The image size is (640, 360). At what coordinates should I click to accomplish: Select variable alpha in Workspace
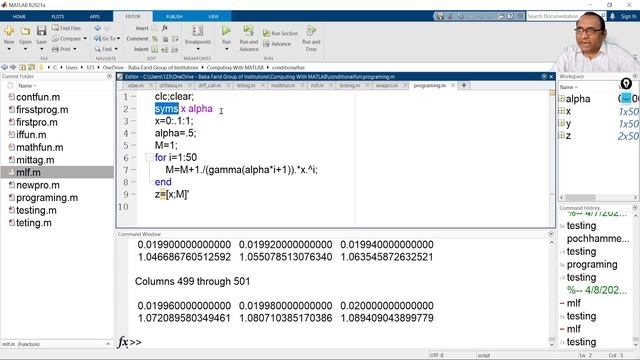click(x=578, y=99)
